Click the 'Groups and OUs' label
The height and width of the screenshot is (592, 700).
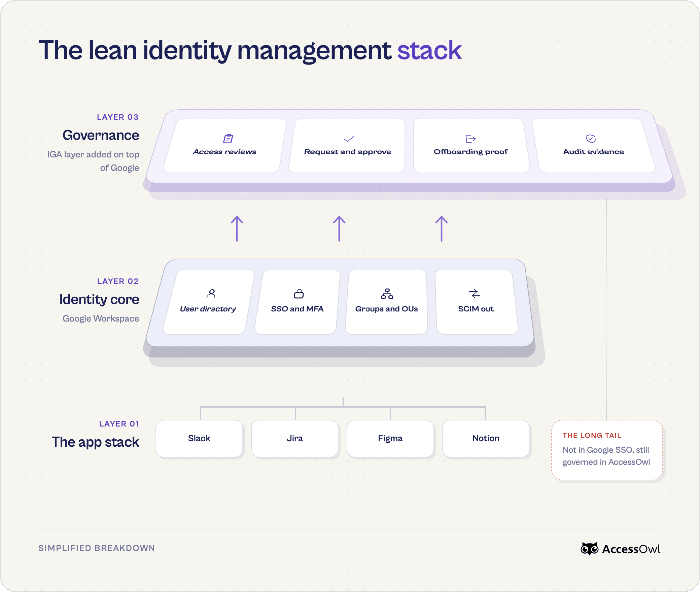coord(387,309)
